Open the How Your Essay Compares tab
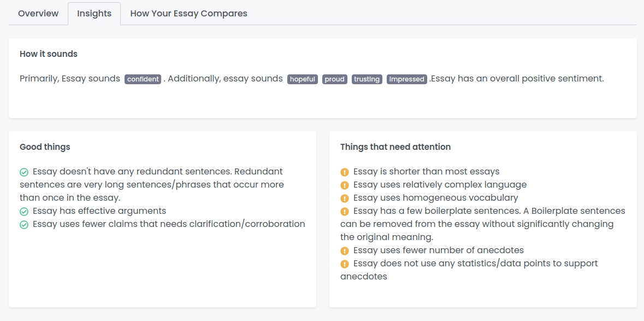Viewport: 644px width, 321px height. coord(188,14)
